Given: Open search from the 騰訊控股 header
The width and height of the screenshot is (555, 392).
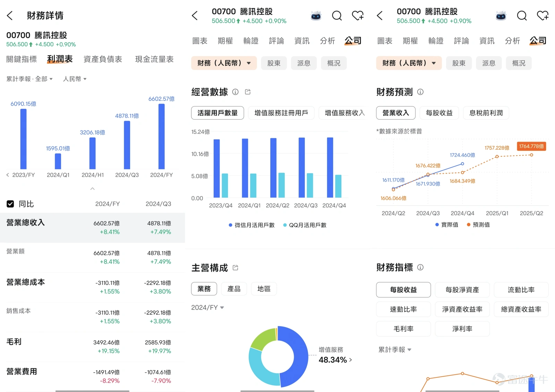Looking at the screenshot, I should pos(336,16).
